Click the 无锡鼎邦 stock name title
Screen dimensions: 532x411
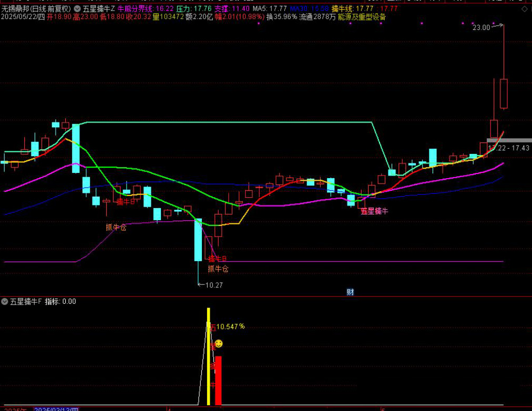tap(16, 9)
